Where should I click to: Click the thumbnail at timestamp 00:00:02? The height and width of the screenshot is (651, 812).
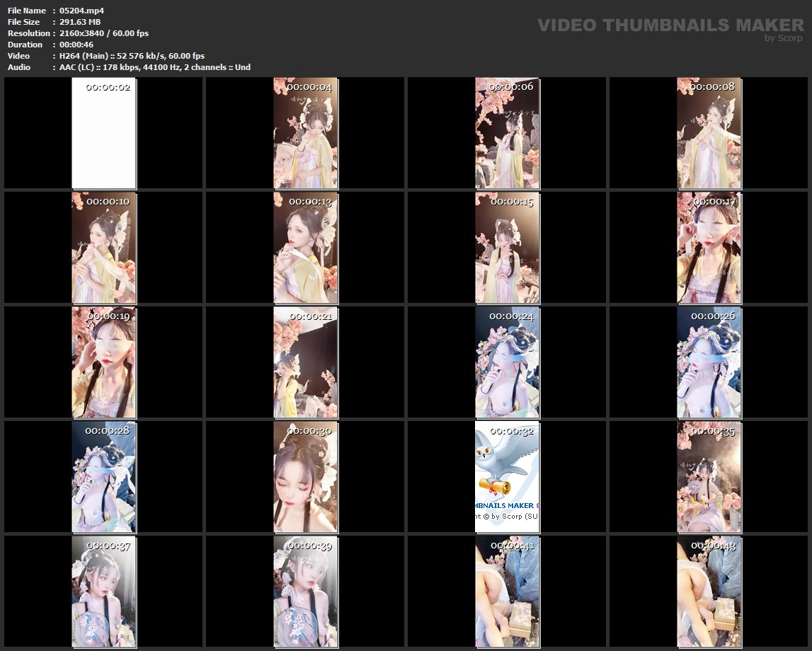click(104, 133)
